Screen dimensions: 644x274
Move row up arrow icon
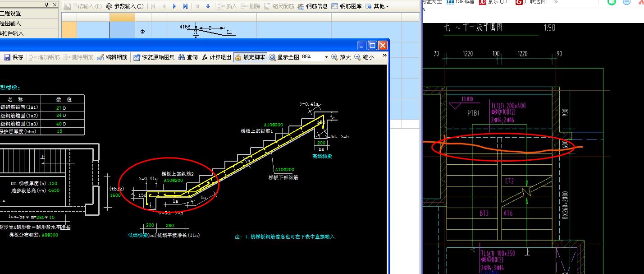tap(197, 6)
